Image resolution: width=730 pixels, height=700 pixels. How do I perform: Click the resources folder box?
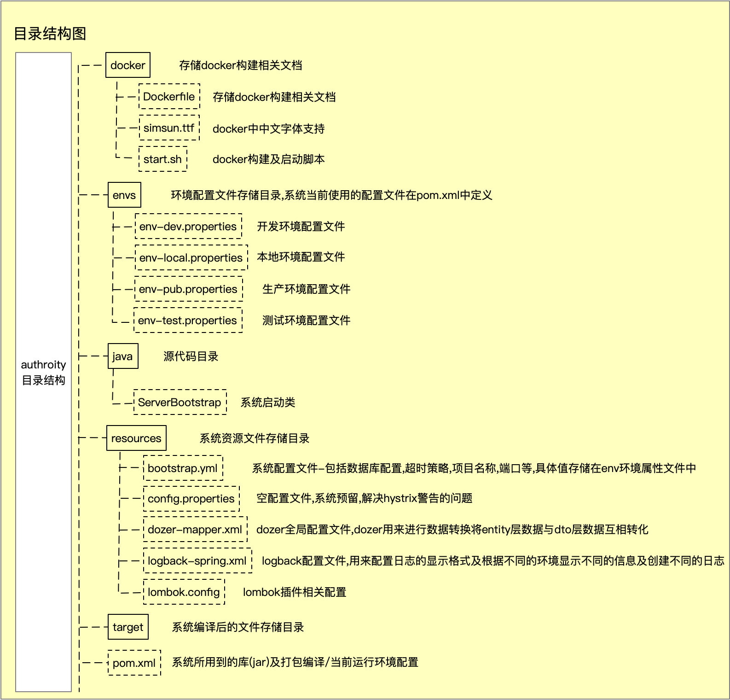point(136,438)
